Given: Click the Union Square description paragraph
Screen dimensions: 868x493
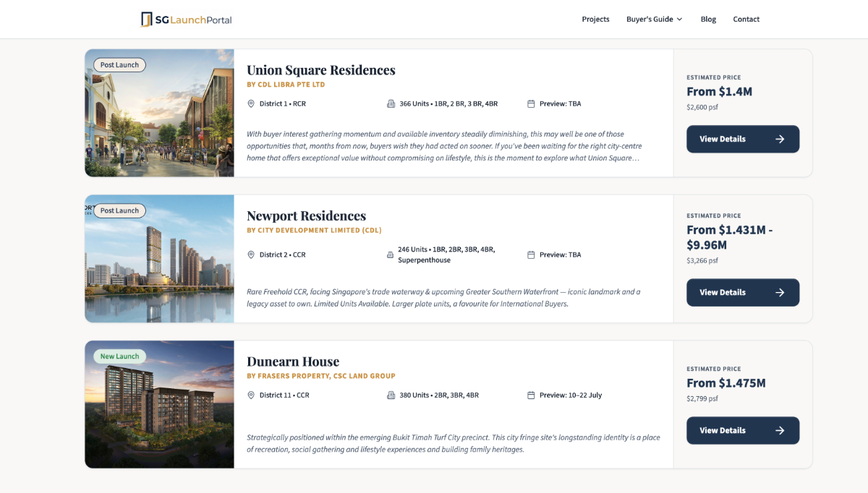Looking at the screenshot, I should click(445, 146).
